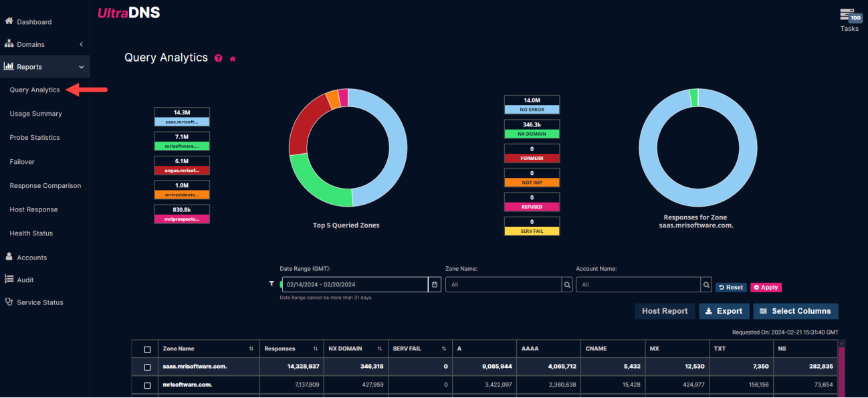The image size is (868, 398).
Task: Click the Reset button
Action: pos(731,287)
